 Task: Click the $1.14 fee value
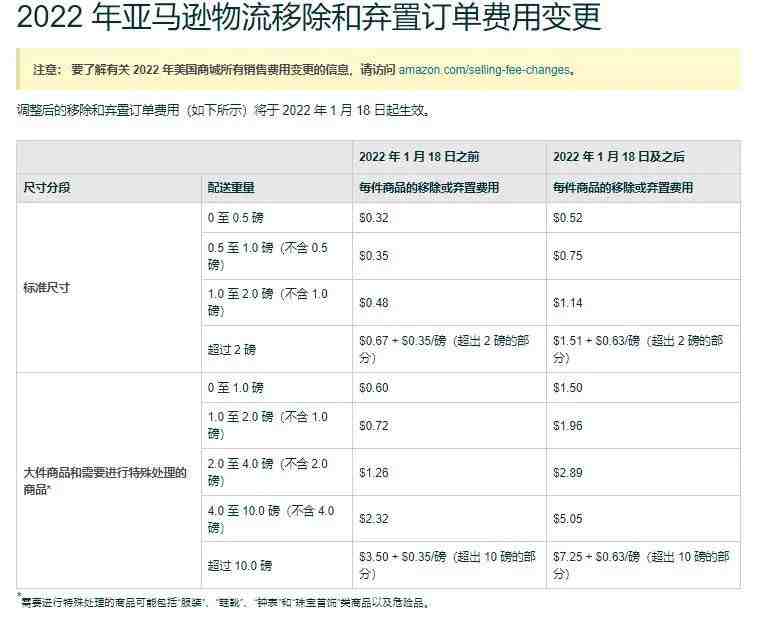click(568, 303)
